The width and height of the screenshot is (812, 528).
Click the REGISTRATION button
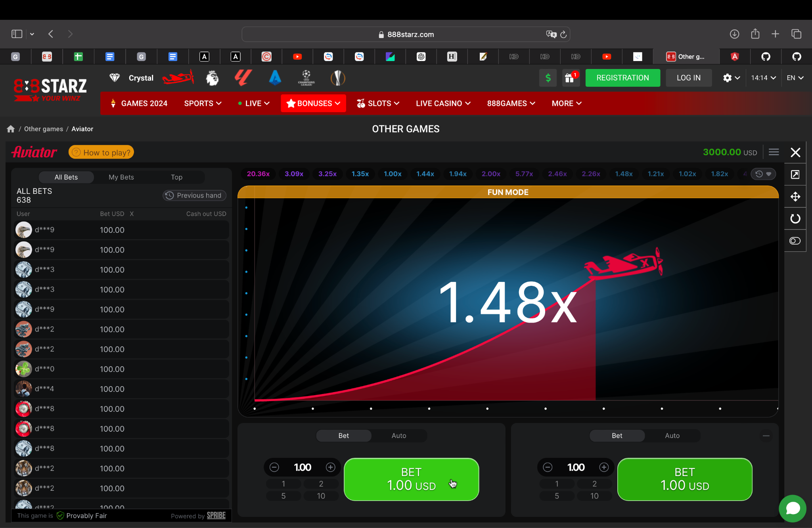click(622, 78)
